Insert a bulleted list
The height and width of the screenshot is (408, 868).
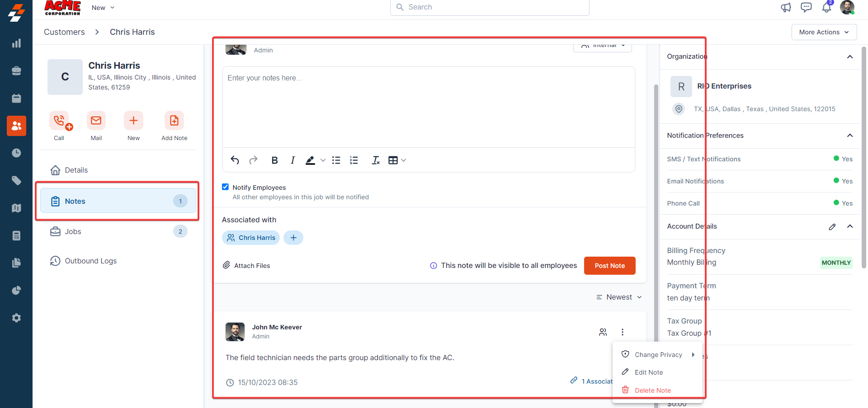pyautogui.click(x=336, y=160)
